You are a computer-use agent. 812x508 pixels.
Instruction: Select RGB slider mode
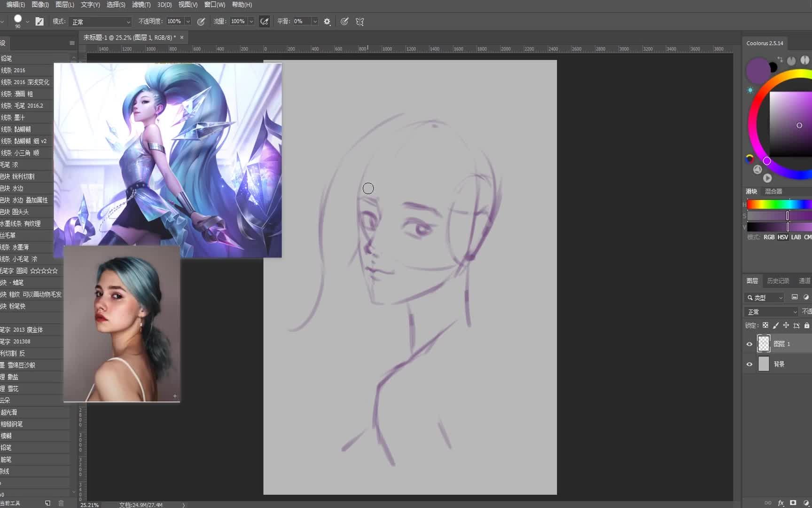click(x=769, y=237)
